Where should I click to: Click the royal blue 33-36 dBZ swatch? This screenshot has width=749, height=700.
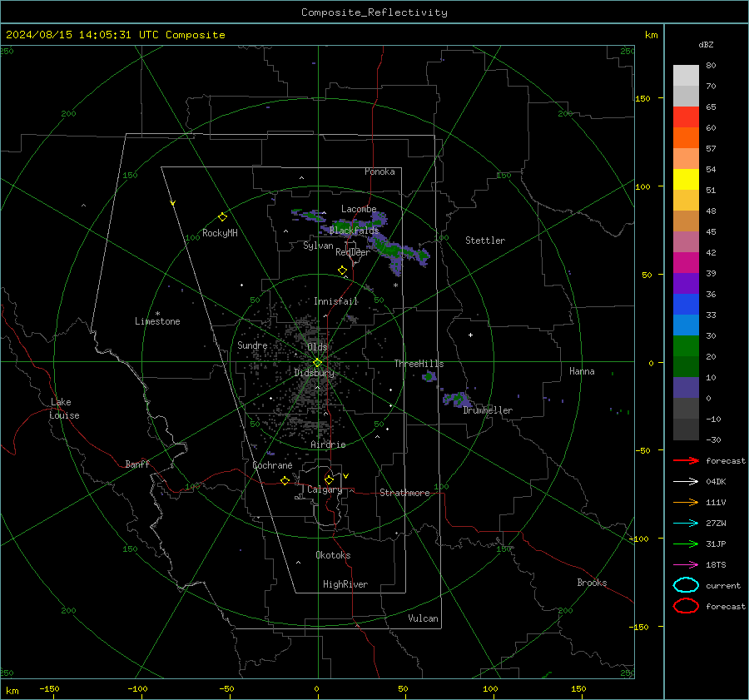click(x=686, y=305)
